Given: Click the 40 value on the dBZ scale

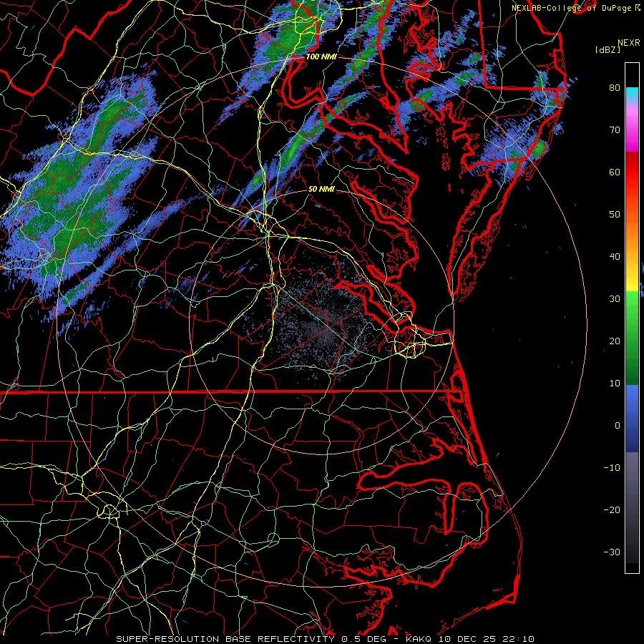Looking at the screenshot, I should point(615,257).
